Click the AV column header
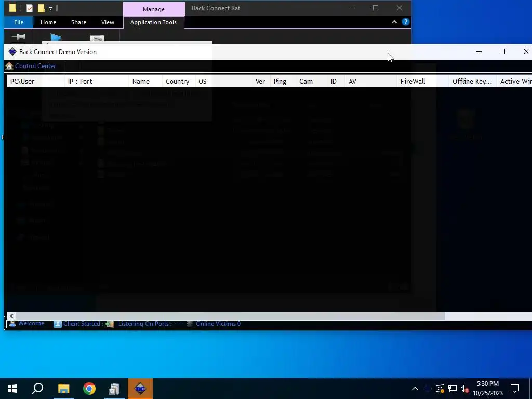 (x=371, y=82)
